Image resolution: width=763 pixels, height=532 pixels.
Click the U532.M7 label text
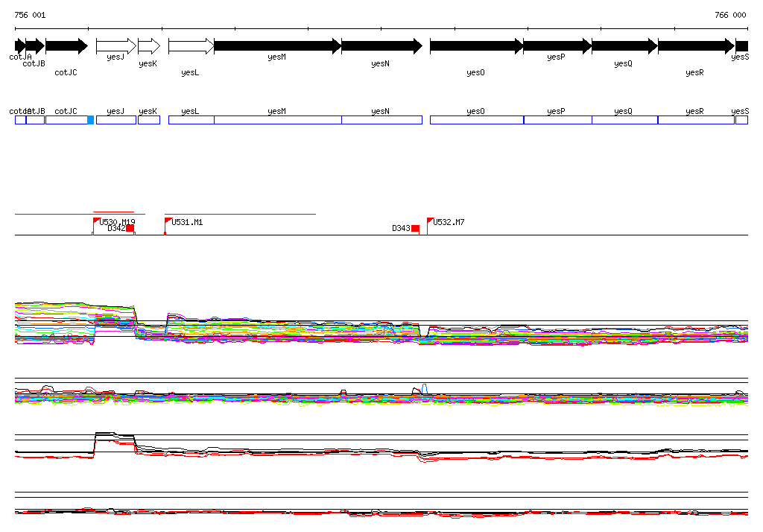[x=449, y=223]
